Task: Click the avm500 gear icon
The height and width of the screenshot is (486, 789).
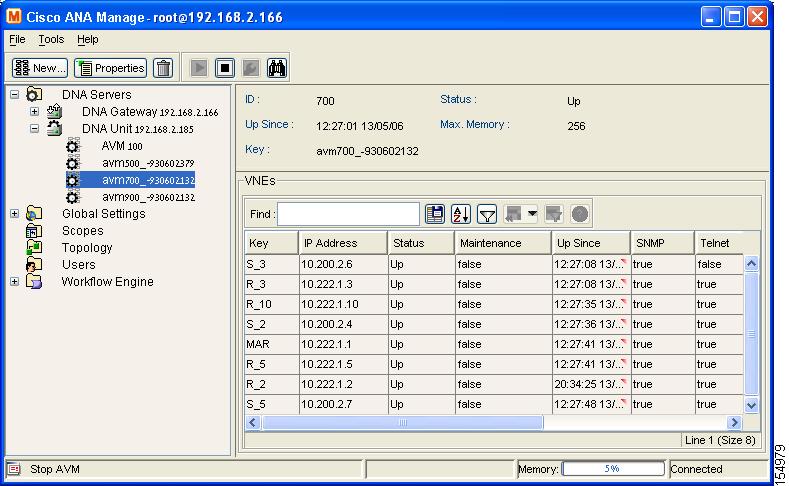Action: (72, 163)
